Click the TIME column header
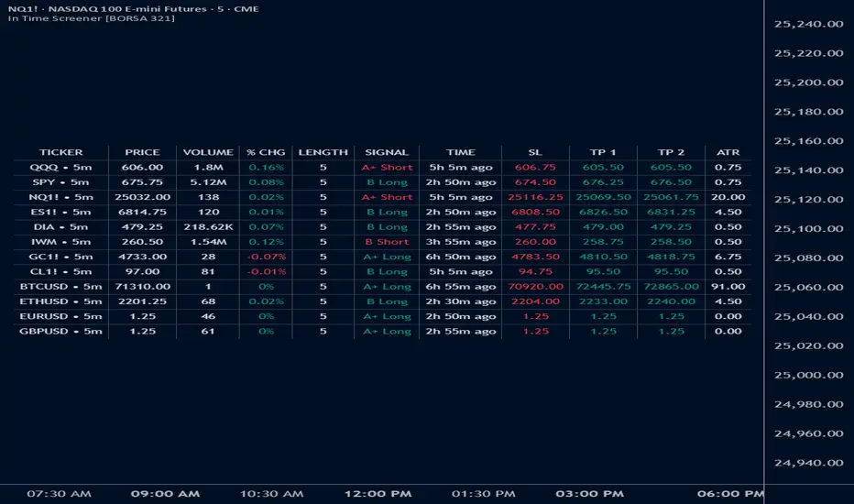 point(461,152)
